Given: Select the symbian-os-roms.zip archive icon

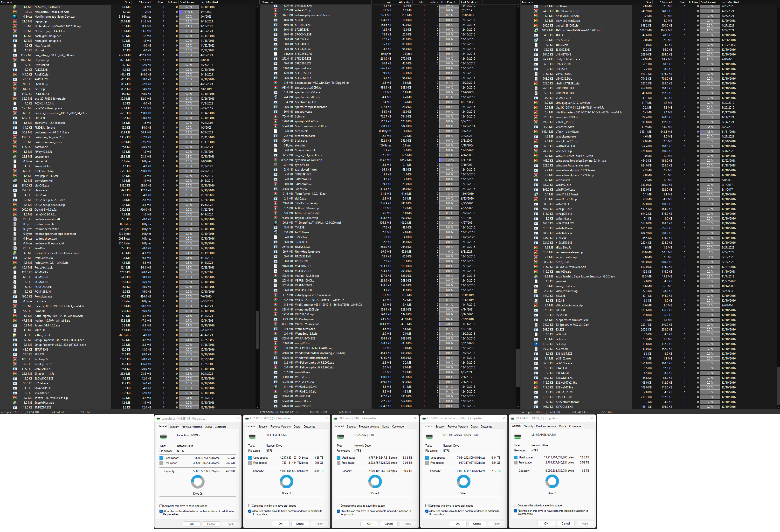Looking at the screenshot, I should click(x=276, y=160).
